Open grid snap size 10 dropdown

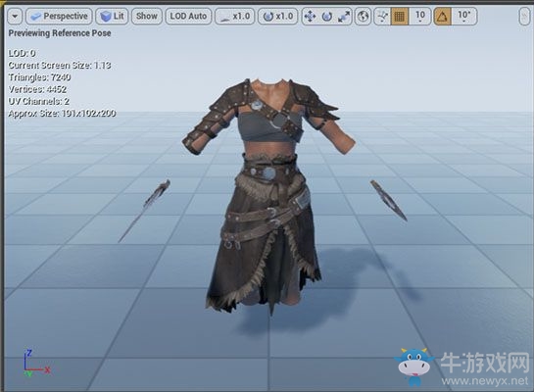(420, 17)
